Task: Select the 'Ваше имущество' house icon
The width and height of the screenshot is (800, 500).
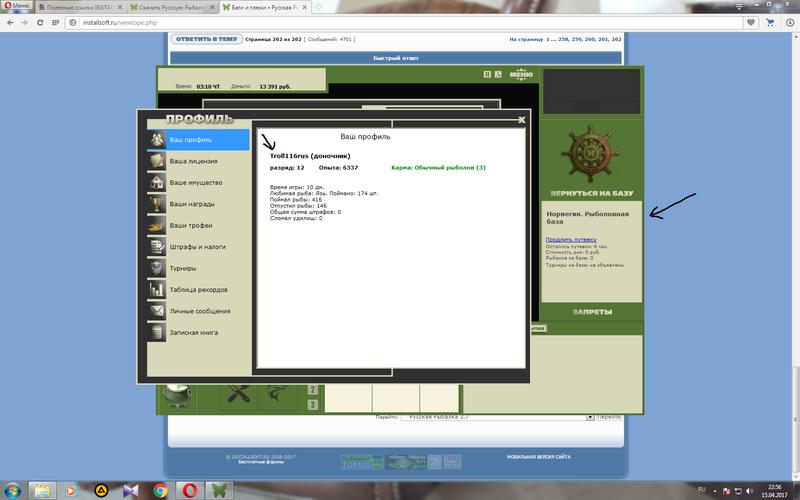Action: (157, 183)
